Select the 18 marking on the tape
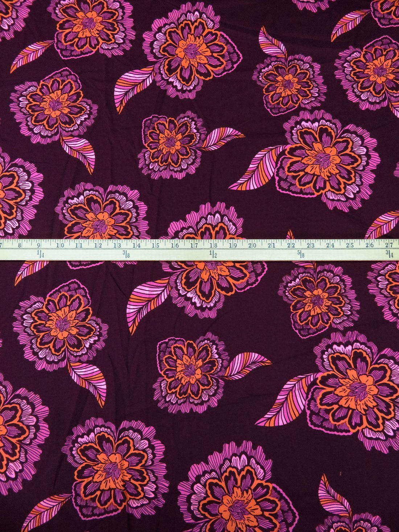 (x=214, y=245)
